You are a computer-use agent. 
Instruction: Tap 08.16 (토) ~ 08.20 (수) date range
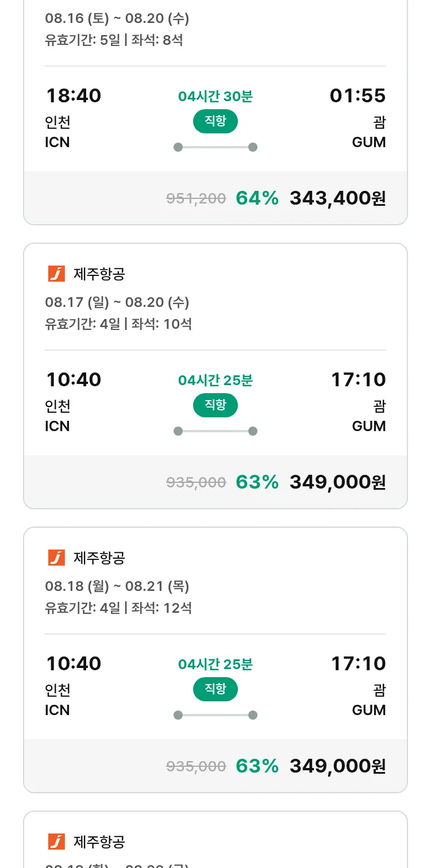click(x=117, y=18)
